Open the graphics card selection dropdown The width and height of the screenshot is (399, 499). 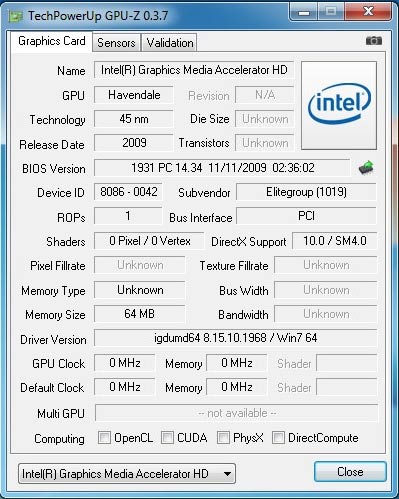click(127, 473)
